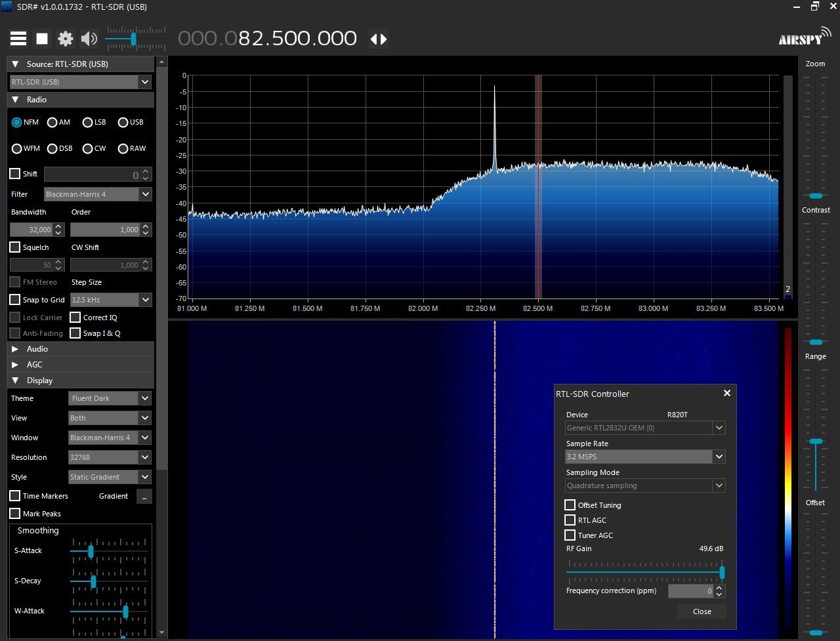Open the hamburger main menu
This screenshot has width=840, height=641.
[18, 39]
